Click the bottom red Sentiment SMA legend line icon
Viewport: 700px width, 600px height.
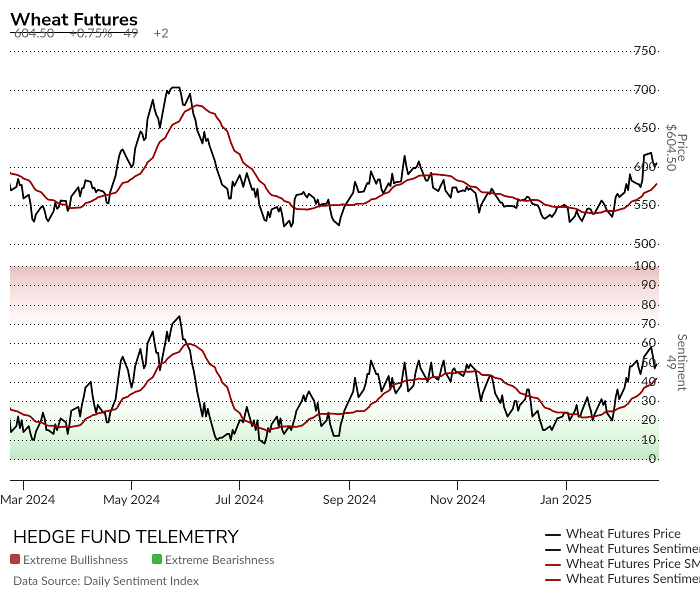(x=552, y=579)
